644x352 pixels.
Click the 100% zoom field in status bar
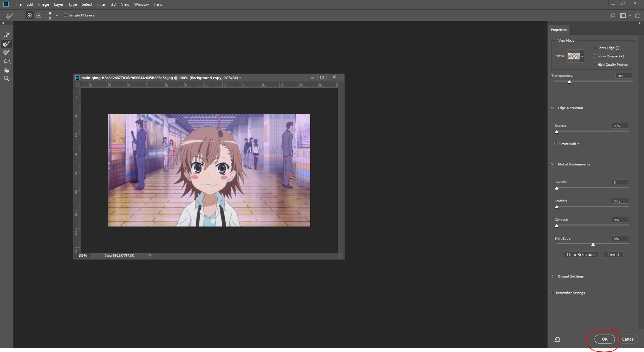pos(83,256)
